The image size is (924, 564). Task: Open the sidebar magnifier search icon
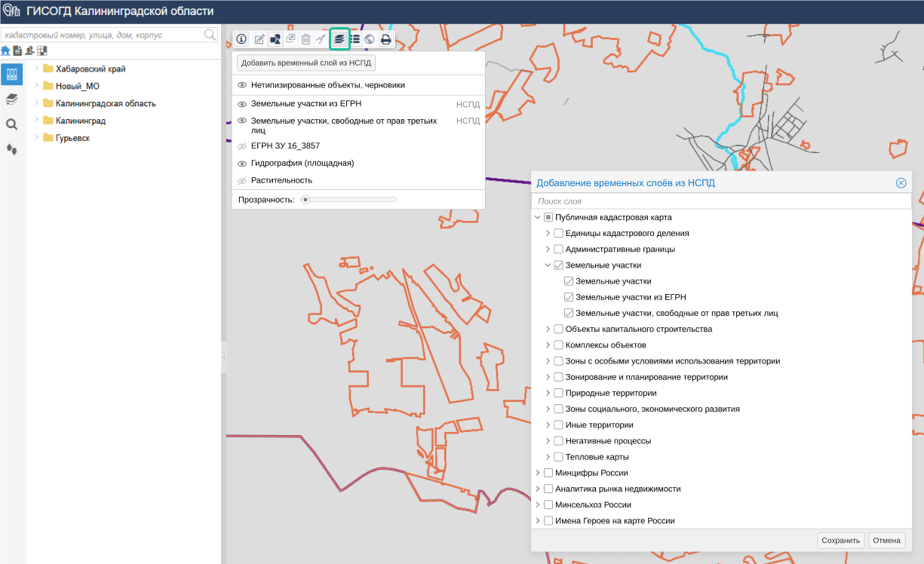point(11,124)
